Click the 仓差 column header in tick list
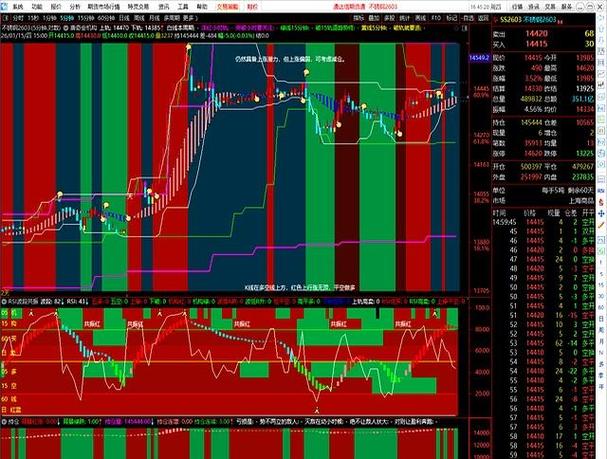The width and height of the screenshot is (607, 459). (x=571, y=213)
